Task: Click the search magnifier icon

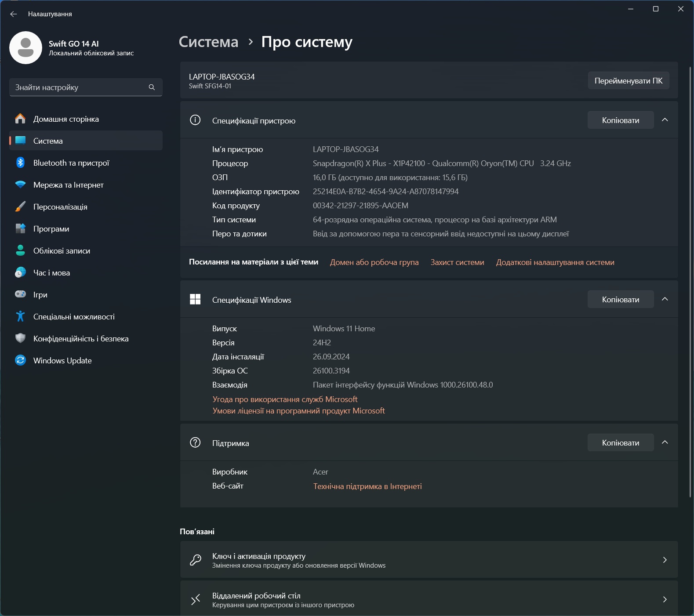Action: (x=152, y=87)
